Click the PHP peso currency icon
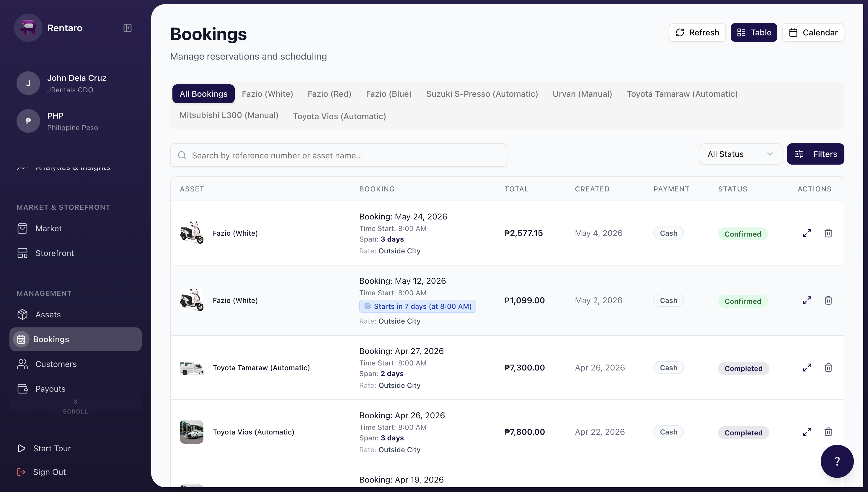This screenshot has height=492, width=868. pyautogui.click(x=28, y=121)
